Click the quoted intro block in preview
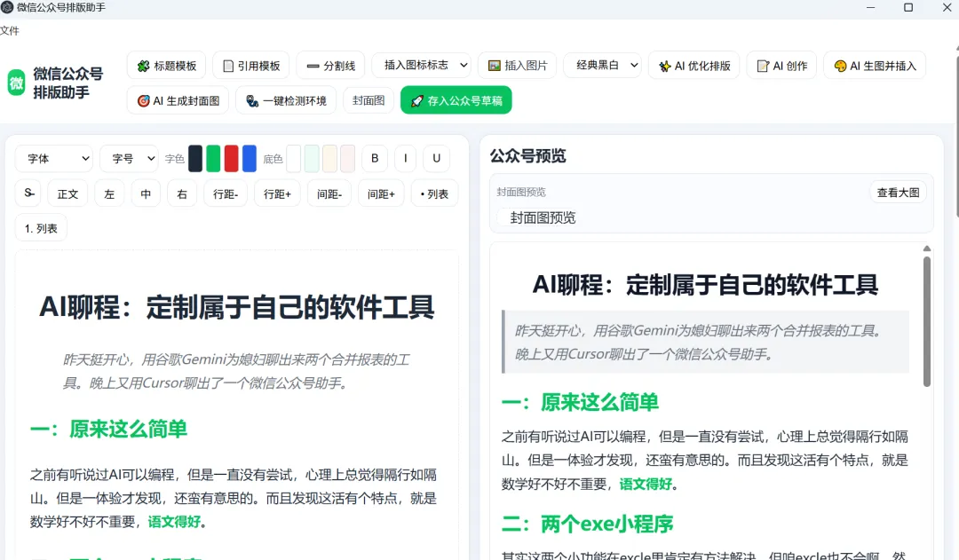Screen dimensions: 959x560 (x=705, y=342)
